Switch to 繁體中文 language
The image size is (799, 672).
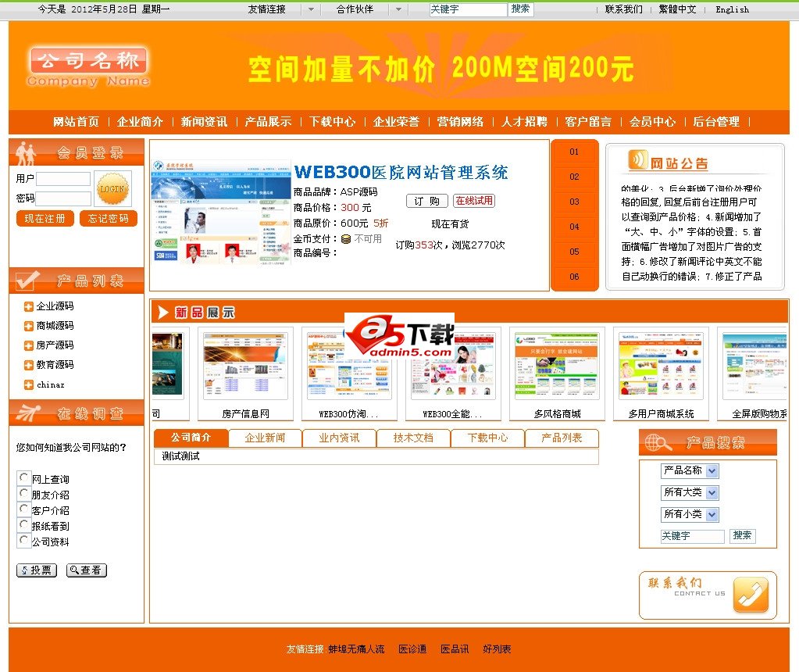tap(678, 9)
